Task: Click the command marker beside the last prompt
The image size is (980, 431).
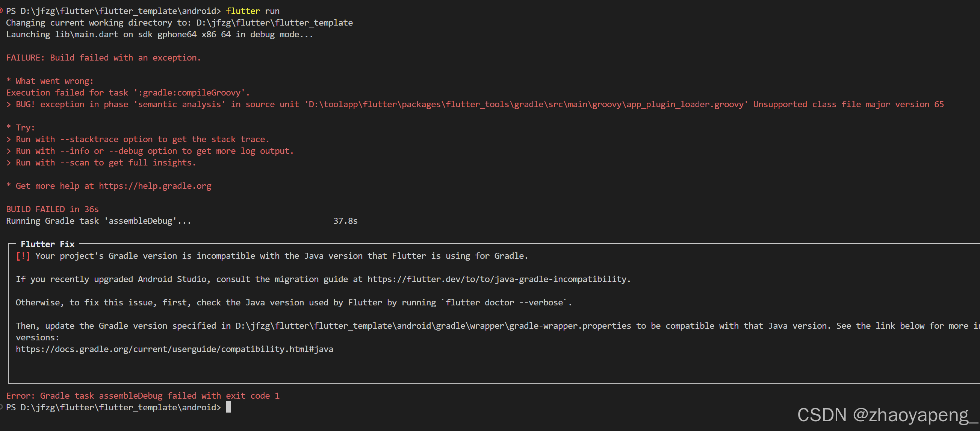Action: (x=1, y=407)
